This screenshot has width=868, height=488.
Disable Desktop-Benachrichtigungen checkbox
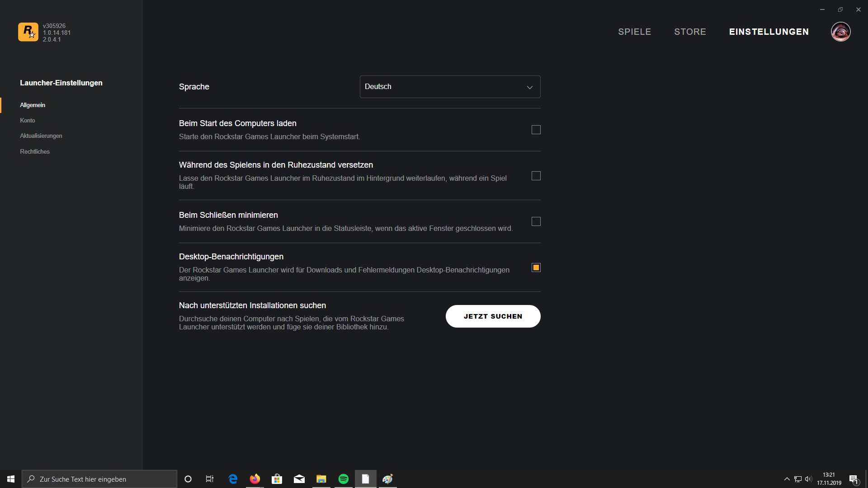pos(536,267)
